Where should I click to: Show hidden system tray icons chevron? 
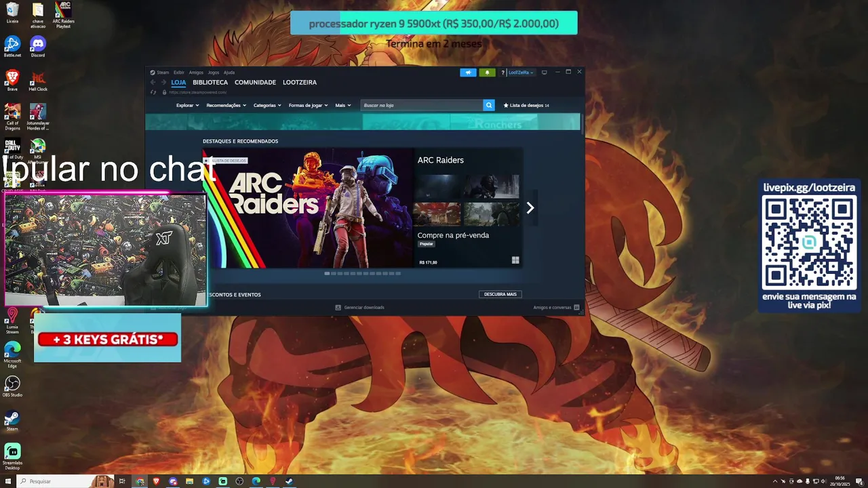point(775,481)
